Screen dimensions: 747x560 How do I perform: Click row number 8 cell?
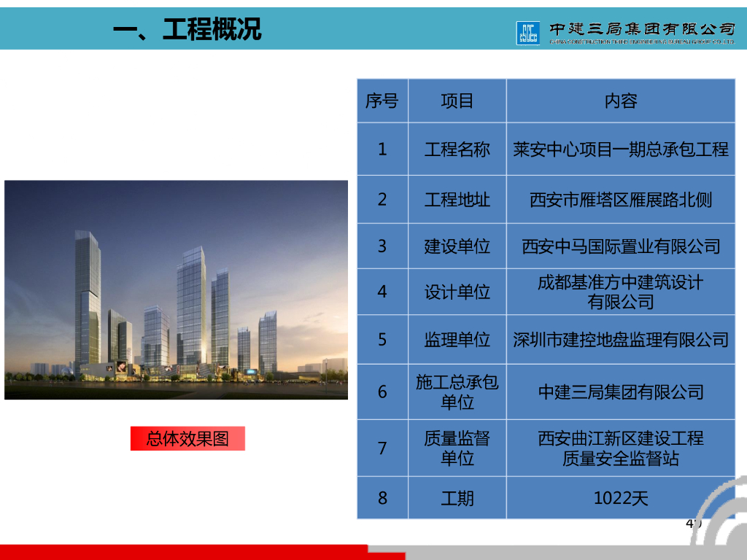click(x=382, y=498)
